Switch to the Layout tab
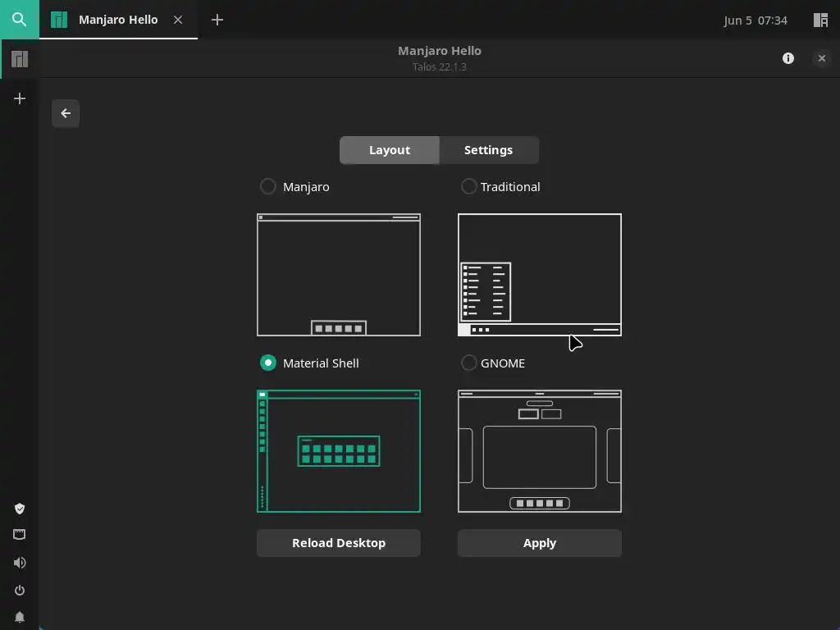Image resolution: width=840 pixels, height=630 pixels. pyautogui.click(x=390, y=150)
